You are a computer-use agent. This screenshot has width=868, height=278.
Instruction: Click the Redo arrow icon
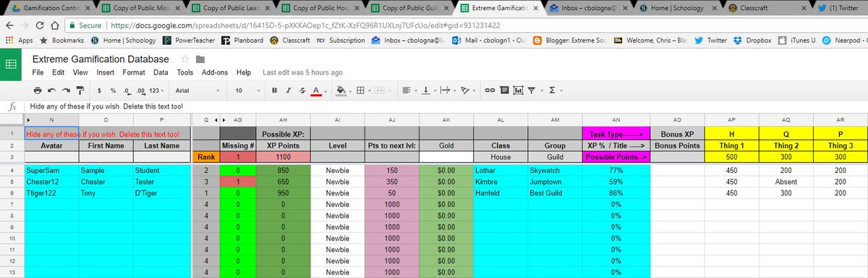(65, 90)
